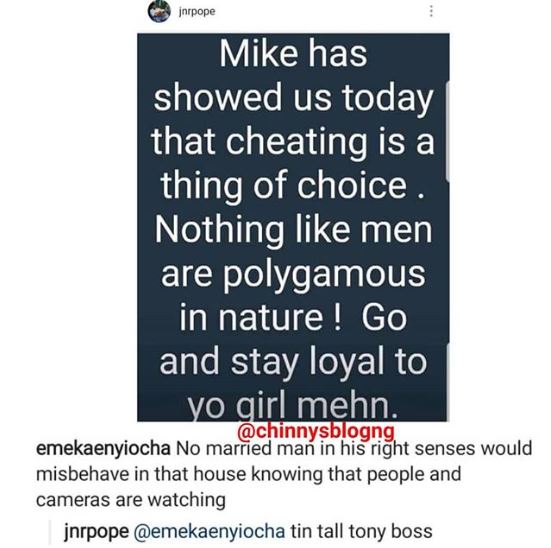Click the 'yo girl mehn.' line in image
Image resolution: width=551 pixels, height=548 pixels.
[293, 407]
